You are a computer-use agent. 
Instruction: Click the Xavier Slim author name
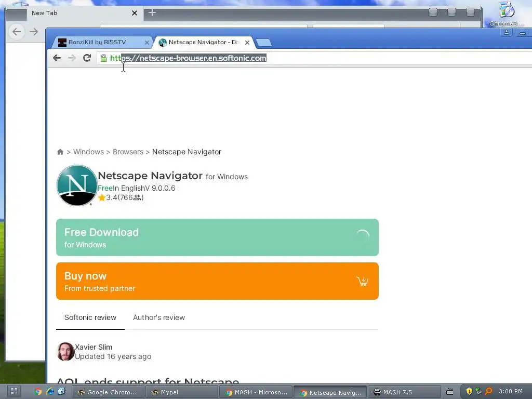click(94, 347)
